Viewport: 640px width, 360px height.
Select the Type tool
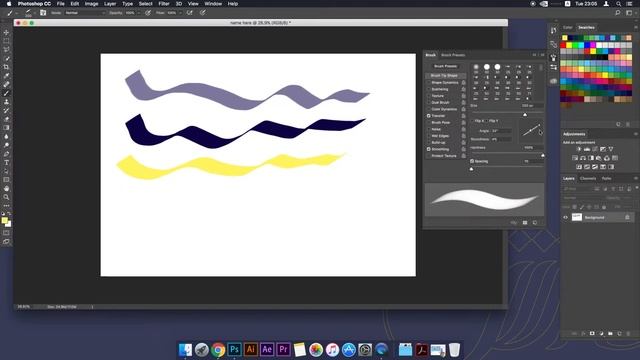(x=6, y=162)
